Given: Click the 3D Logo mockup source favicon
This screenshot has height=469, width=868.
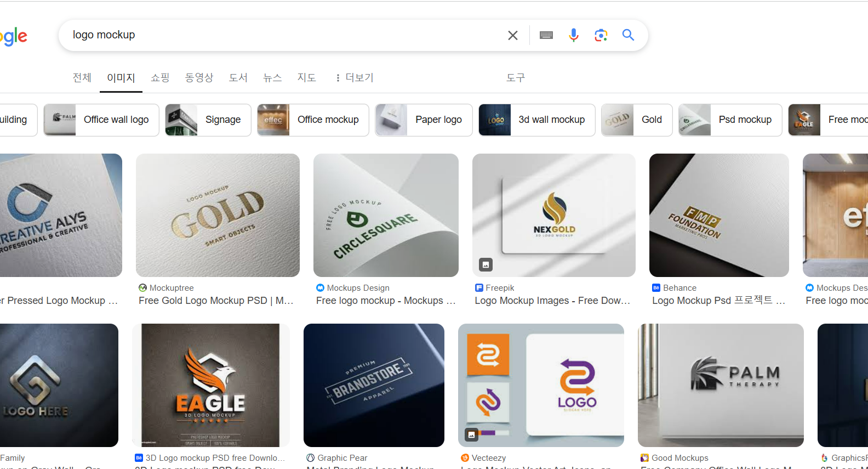Looking at the screenshot, I should [139, 457].
